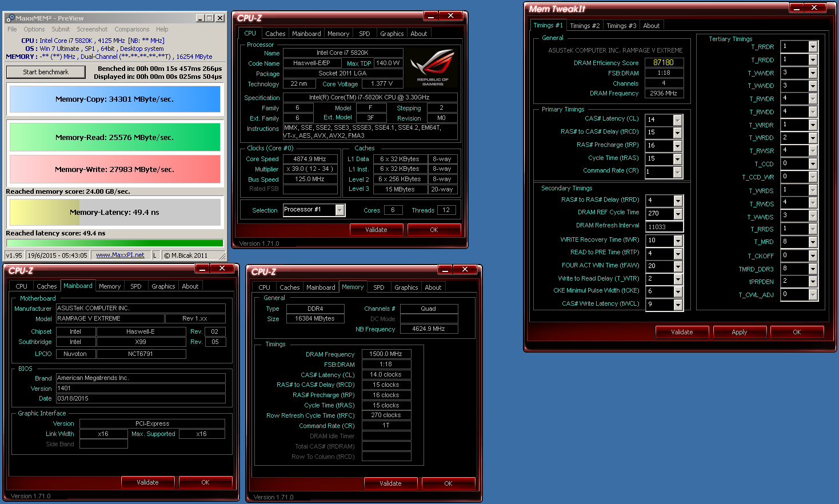The height and width of the screenshot is (504, 839).
Task: Click OK in Mem TweakIt
Action: pyautogui.click(x=797, y=332)
